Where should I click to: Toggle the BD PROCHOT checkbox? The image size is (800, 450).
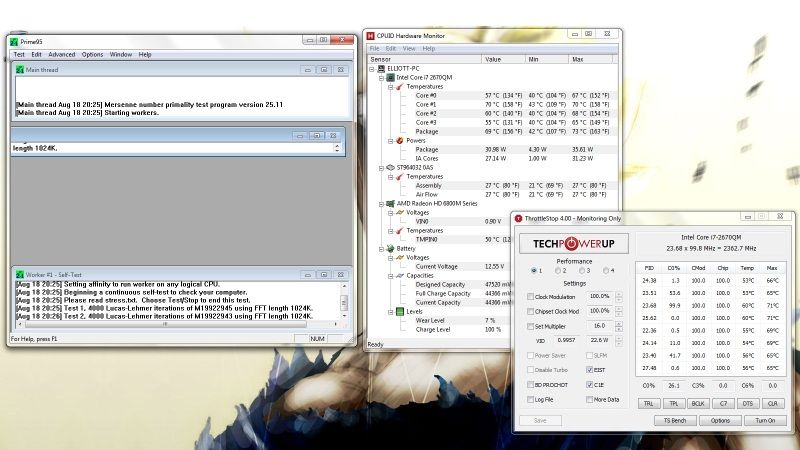[x=531, y=385]
